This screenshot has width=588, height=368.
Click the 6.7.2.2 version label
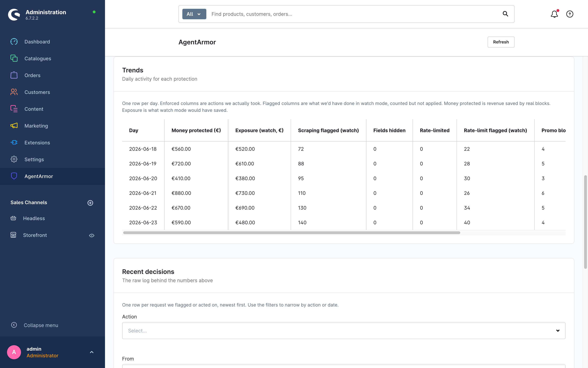coord(32,18)
